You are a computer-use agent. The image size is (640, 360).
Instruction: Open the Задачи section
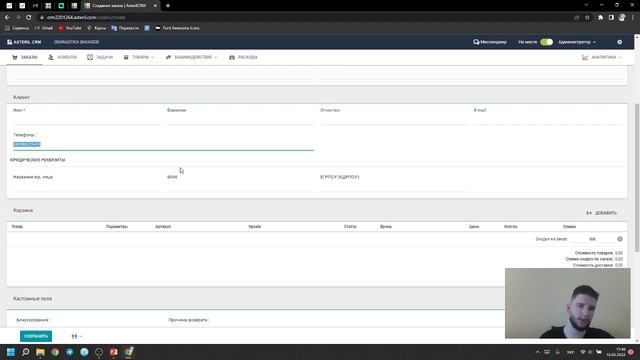(100, 57)
